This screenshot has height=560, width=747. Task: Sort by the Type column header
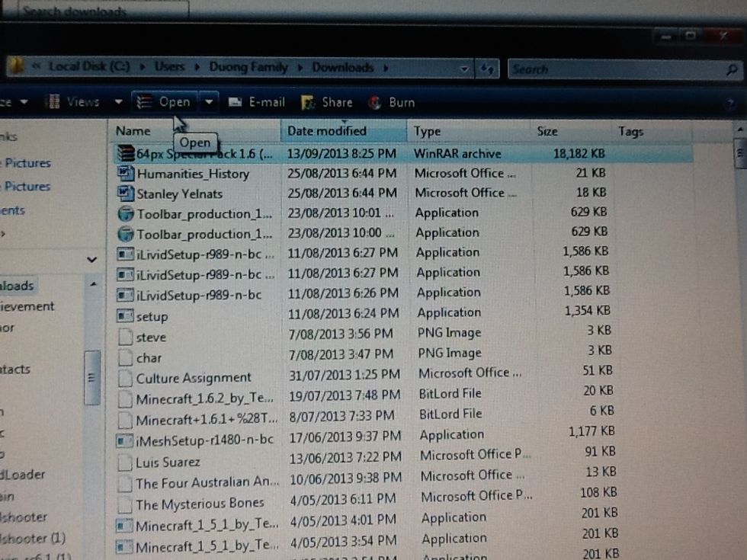click(x=469, y=131)
